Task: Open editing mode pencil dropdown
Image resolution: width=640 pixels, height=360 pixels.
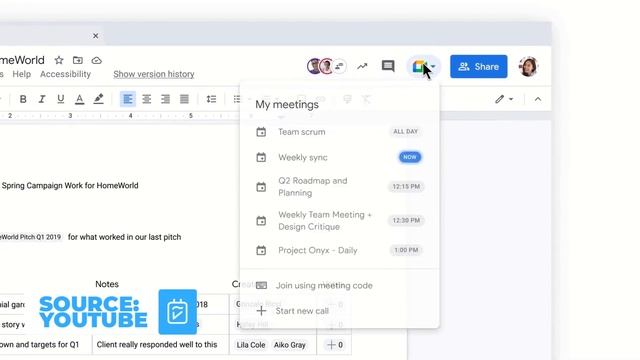Action: tap(504, 99)
